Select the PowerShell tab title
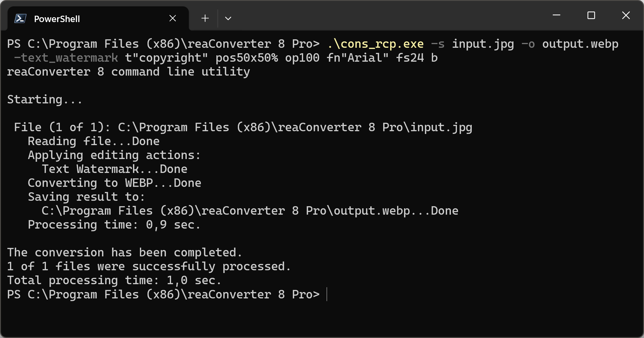Viewport: 644px width, 338px height. pos(57,19)
